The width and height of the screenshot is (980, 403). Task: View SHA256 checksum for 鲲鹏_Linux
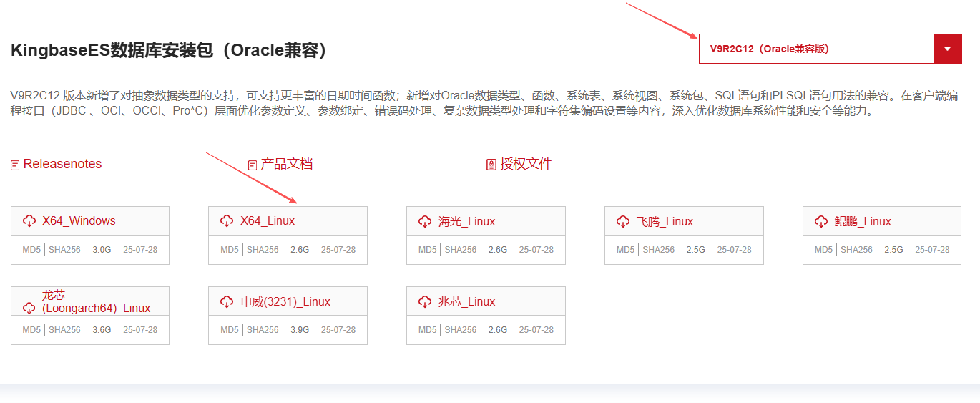(857, 250)
